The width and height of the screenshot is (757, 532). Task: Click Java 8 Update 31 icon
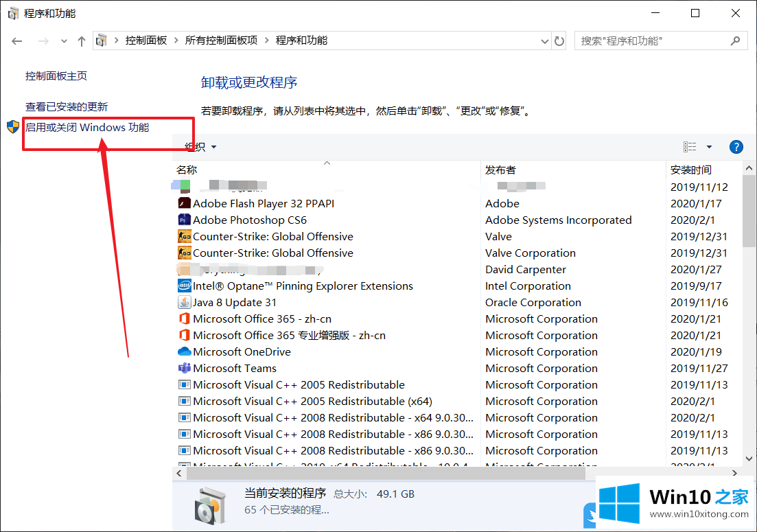[x=185, y=302]
